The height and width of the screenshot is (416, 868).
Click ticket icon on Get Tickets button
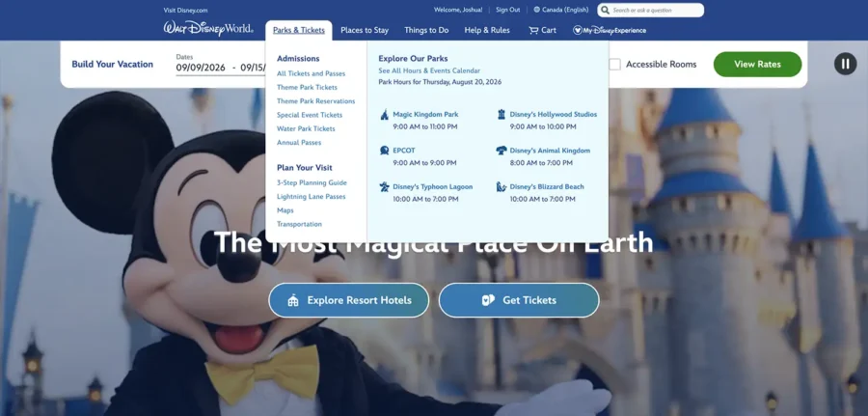(488, 300)
